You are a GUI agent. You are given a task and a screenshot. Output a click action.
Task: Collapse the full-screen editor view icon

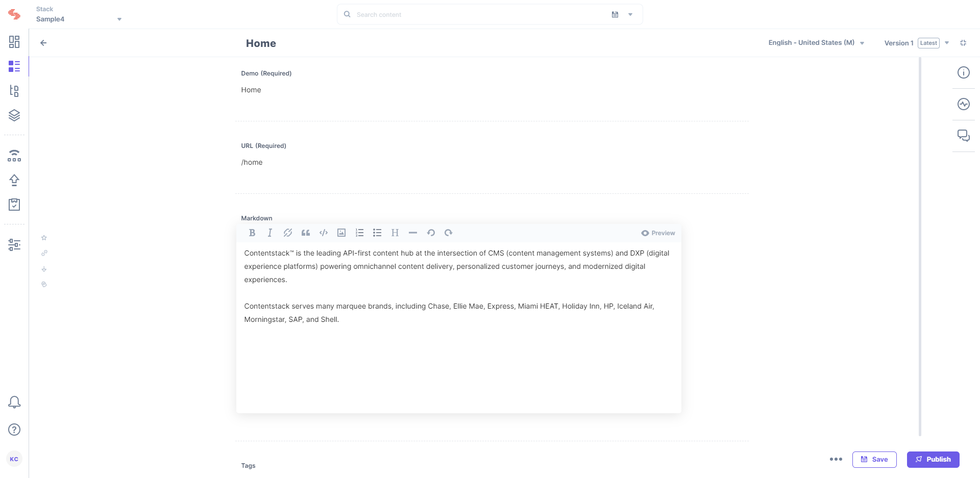click(x=963, y=43)
